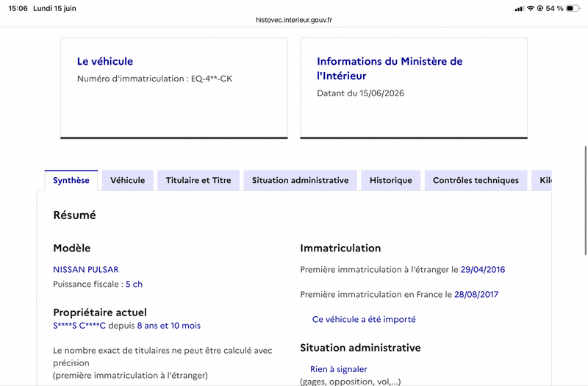The width and height of the screenshot is (588, 386).
Task: Click Datant du 15/06/2026 text
Action: pos(360,93)
